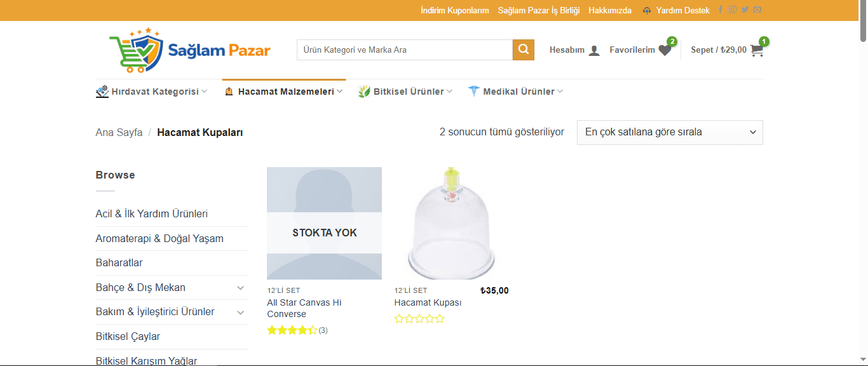The width and height of the screenshot is (868, 366).
Task: Open the sort order dropdown
Action: (670, 132)
